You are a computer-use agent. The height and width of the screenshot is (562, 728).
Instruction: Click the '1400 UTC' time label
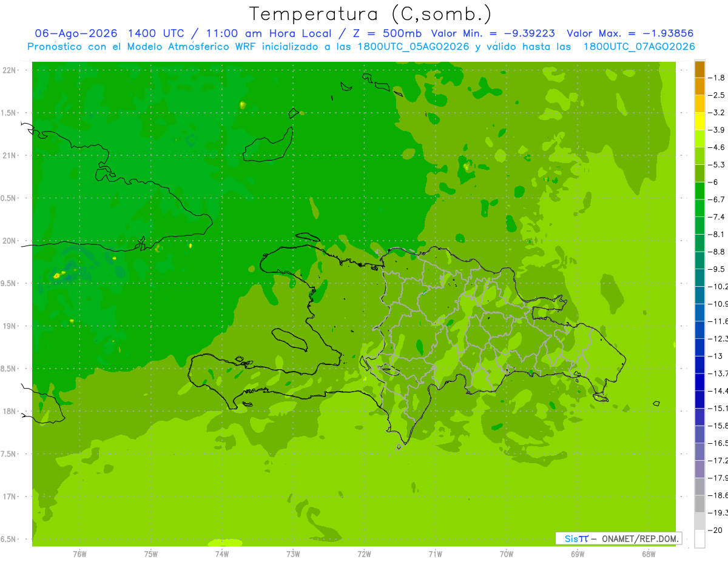[x=156, y=33]
